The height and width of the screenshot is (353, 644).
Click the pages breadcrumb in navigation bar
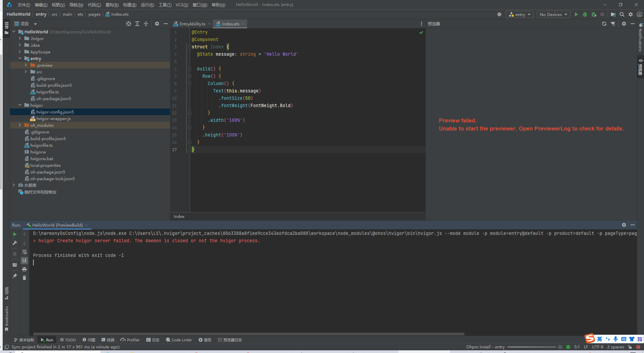point(95,14)
